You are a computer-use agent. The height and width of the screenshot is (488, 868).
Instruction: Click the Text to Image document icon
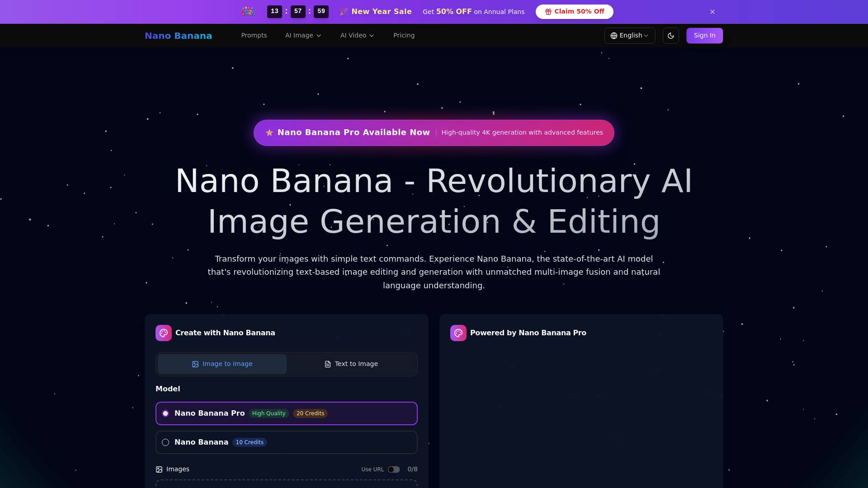pos(328,364)
